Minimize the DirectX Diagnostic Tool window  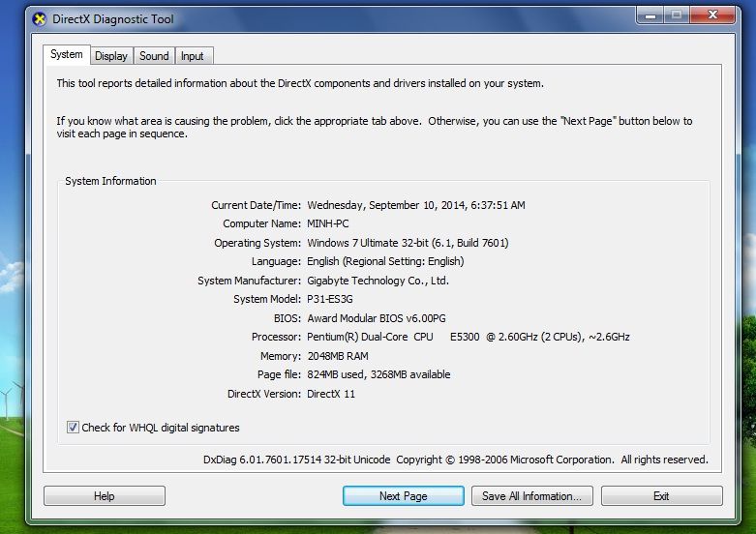point(649,15)
